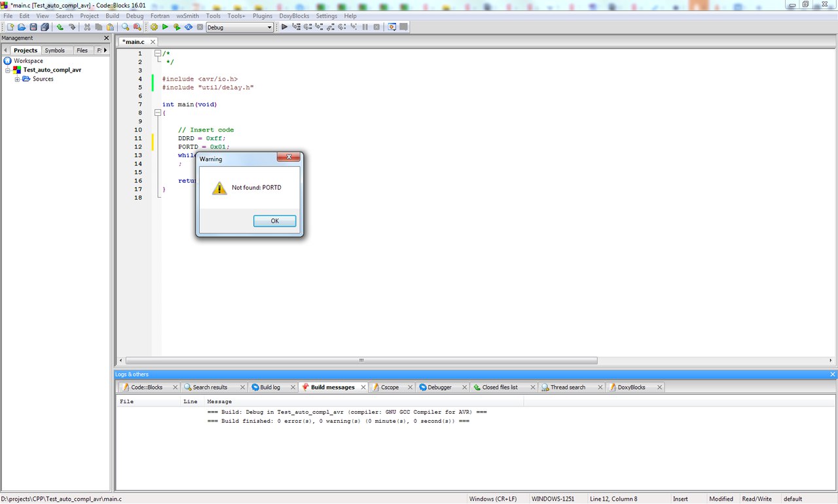Viewport: 838px width, 504px height.
Task: Close the Build messages tab
Action: click(x=363, y=387)
